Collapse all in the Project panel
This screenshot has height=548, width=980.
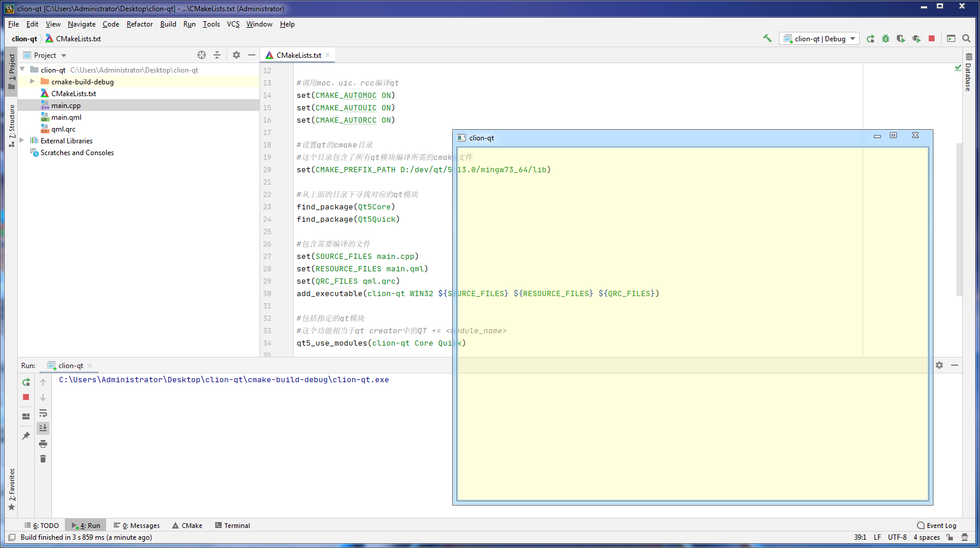click(217, 55)
